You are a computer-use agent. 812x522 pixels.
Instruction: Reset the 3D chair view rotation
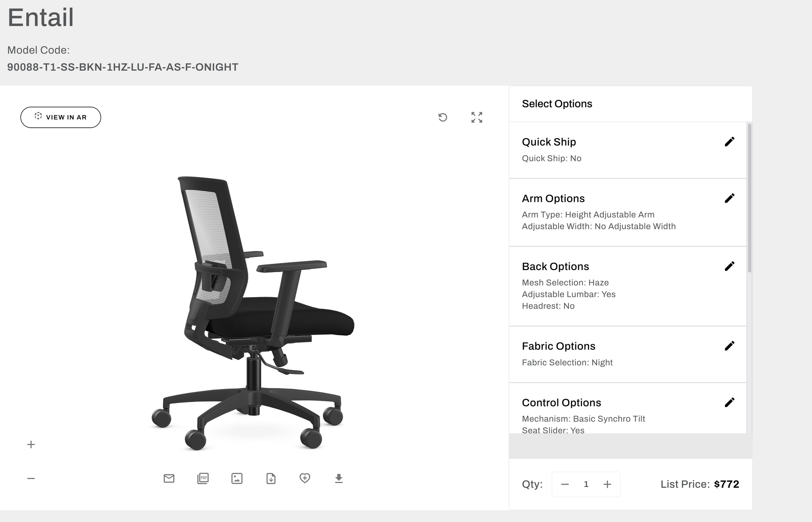[x=443, y=117]
